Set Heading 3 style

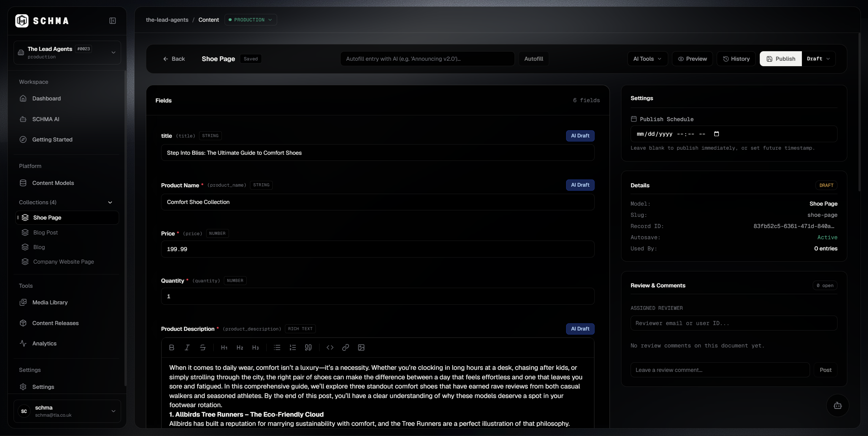tap(255, 347)
